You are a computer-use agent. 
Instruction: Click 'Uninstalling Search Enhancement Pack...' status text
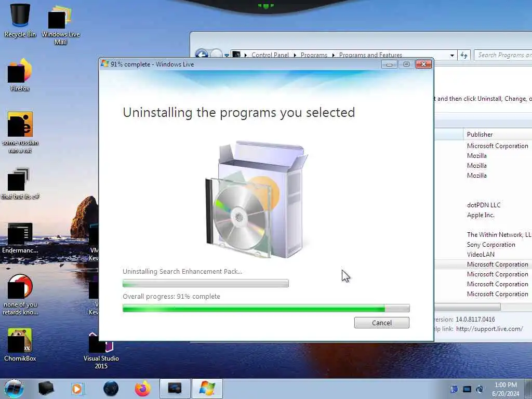pos(182,271)
